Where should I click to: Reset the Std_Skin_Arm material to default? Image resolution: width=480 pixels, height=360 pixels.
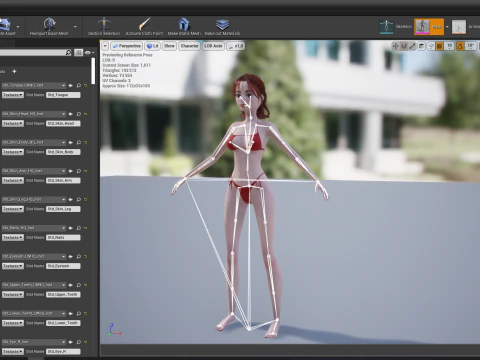click(86, 171)
